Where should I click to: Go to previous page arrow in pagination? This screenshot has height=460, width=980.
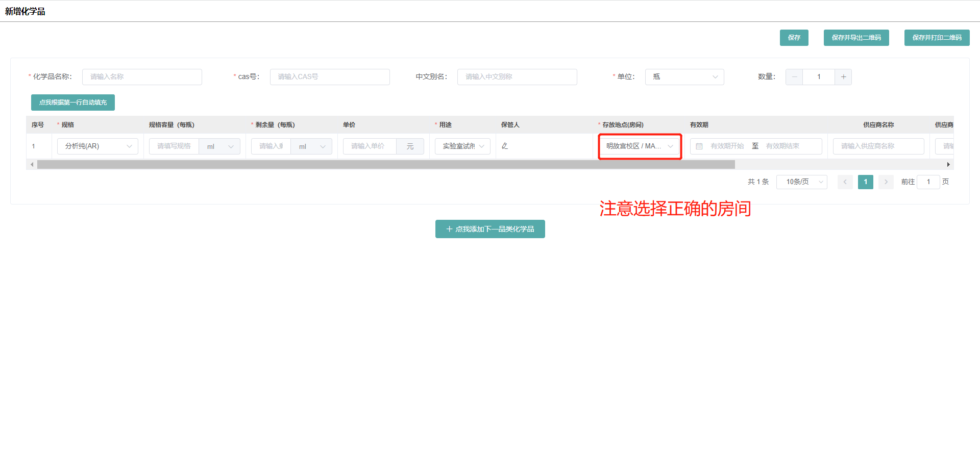coord(845,182)
